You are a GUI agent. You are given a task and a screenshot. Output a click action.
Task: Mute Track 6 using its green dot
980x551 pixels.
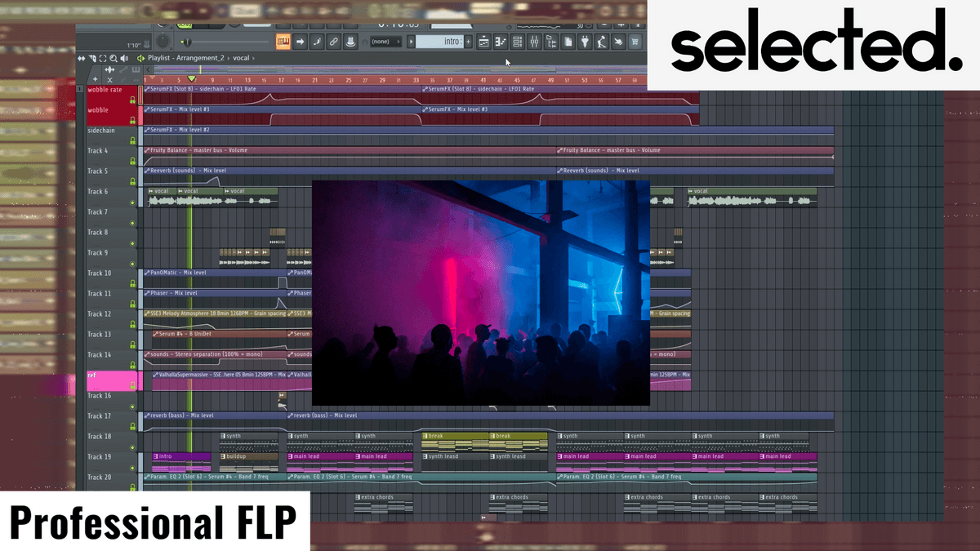[x=132, y=202]
